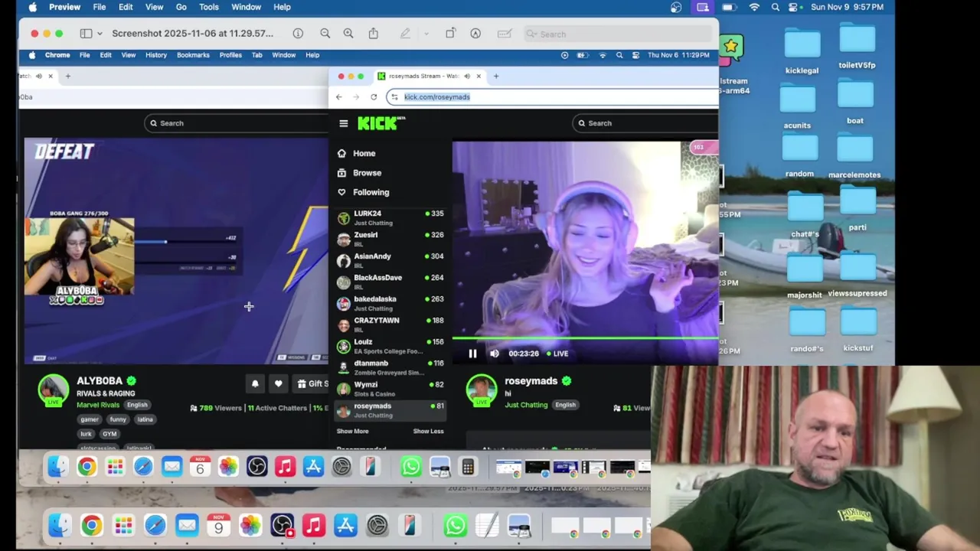The image size is (980, 551).
Task: Open TextEdit from the bottom Dock
Action: tap(487, 525)
